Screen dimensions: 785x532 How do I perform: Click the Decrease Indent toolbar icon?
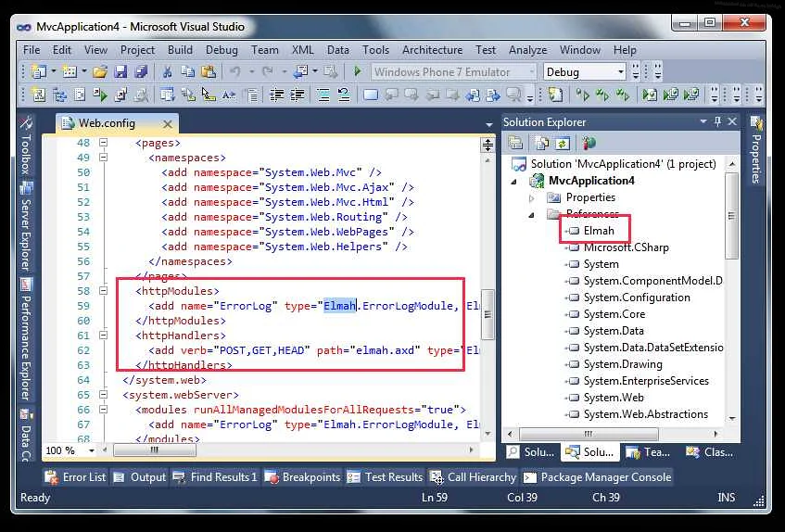pos(276,95)
